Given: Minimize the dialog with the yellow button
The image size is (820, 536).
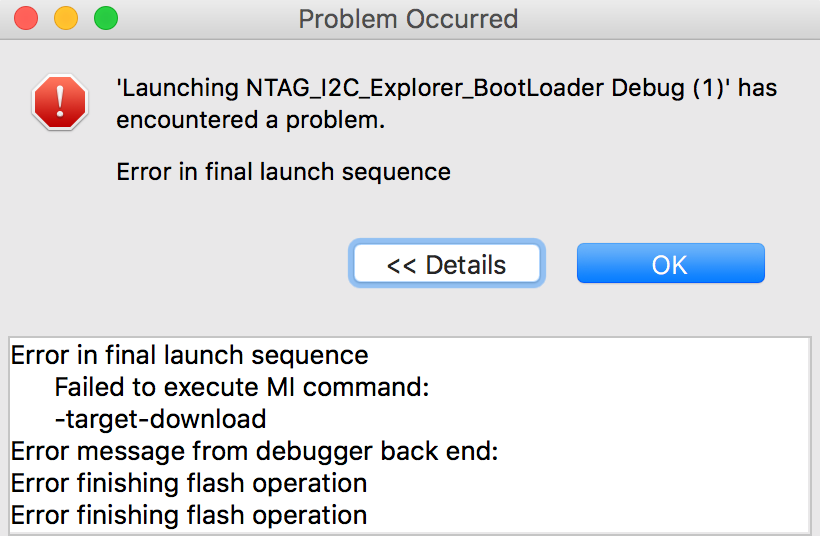Looking at the screenshot, I should pos(66,18).
